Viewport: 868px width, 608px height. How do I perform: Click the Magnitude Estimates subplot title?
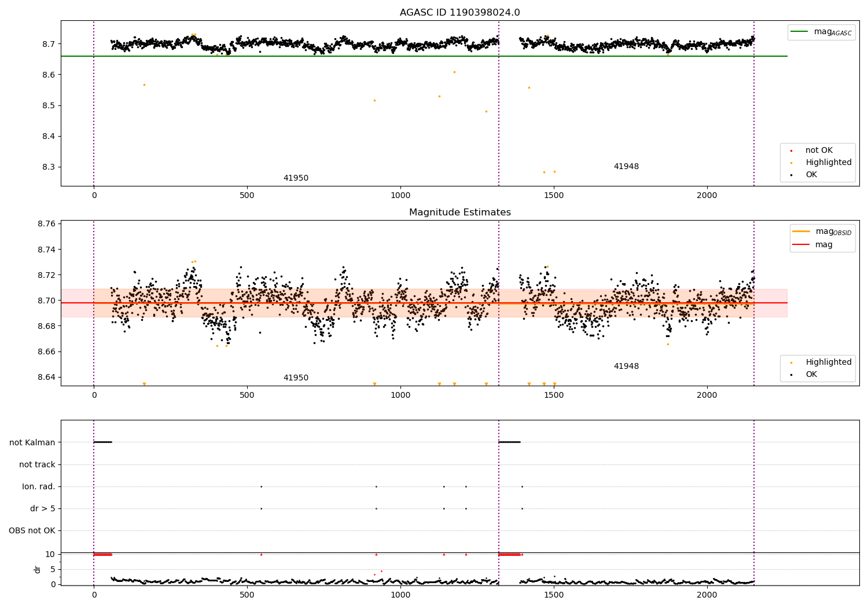pyautogui.click(x=459, y=213)
